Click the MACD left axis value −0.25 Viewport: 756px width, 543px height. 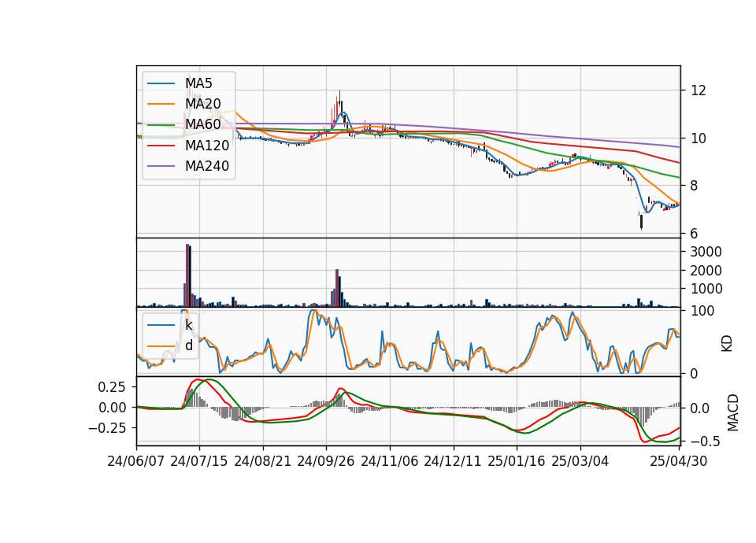(107, 428)
